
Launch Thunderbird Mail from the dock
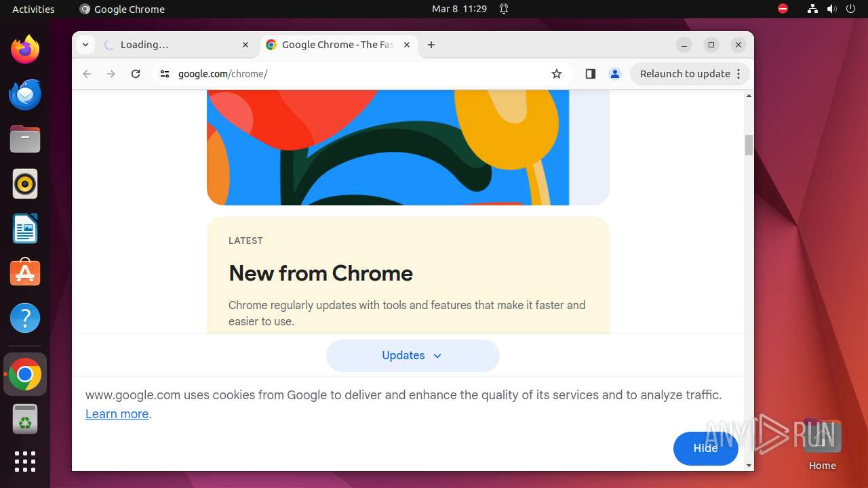[25, 94]
